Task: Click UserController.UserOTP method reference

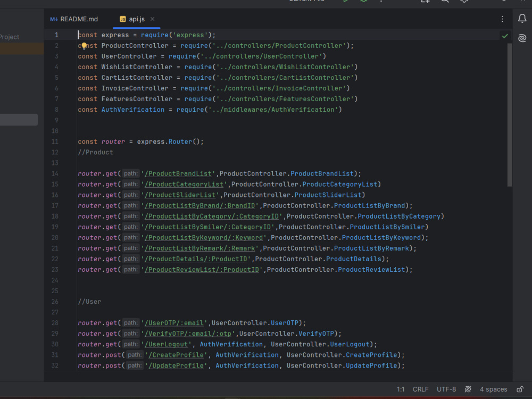Action: [255, 323]
